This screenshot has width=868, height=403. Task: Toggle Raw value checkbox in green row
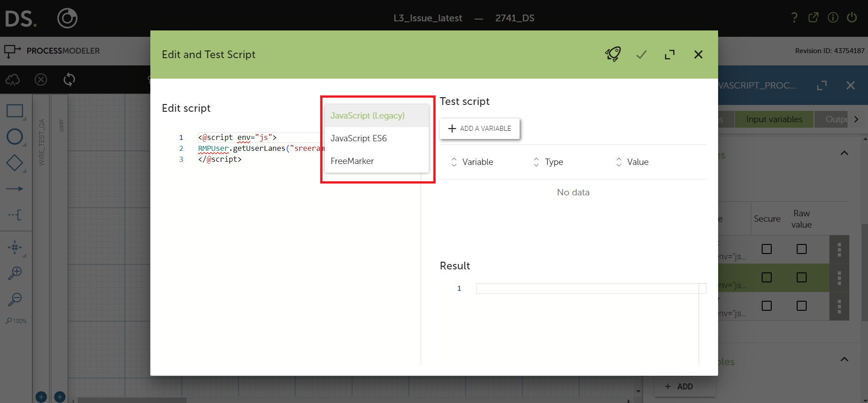[802, 277]
